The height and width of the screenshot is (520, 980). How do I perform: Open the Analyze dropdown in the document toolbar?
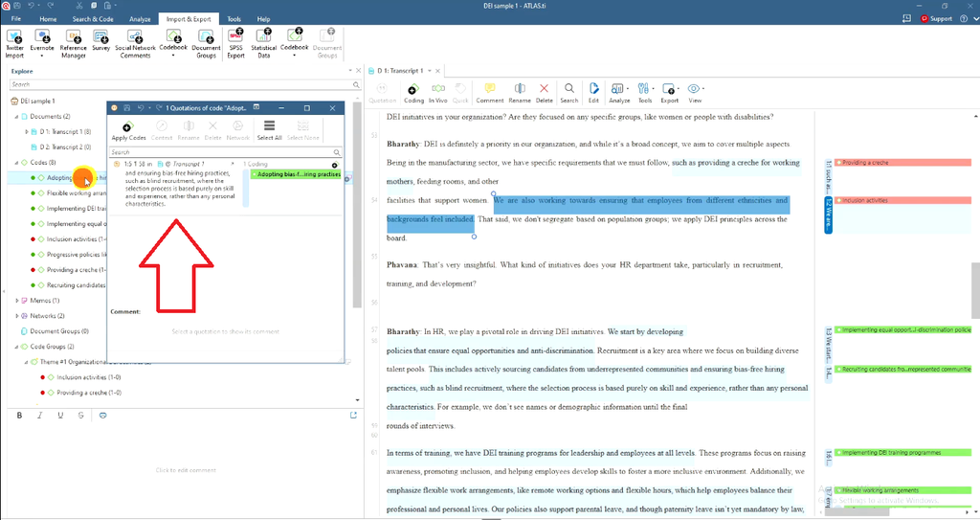pyautogui.click(x=619, y=93)
